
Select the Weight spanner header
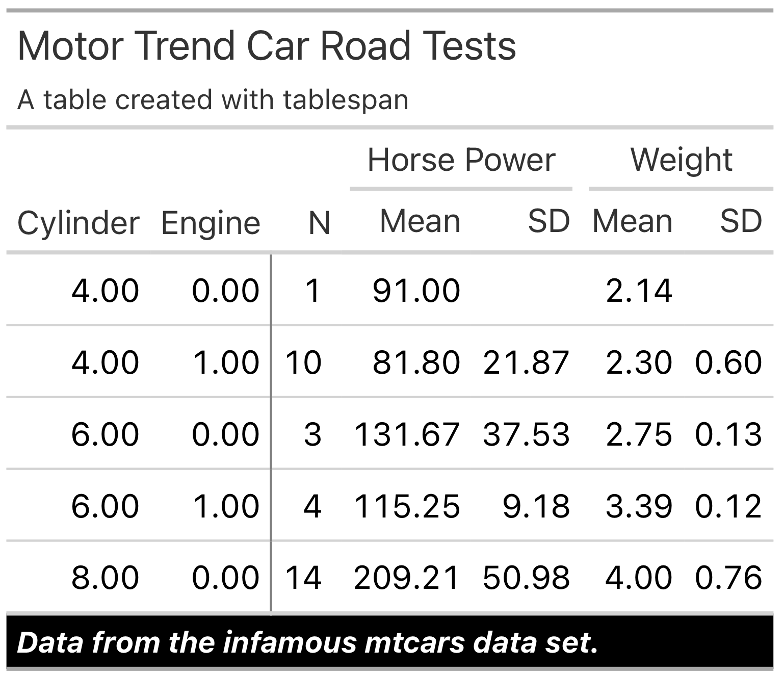tap(681, 160)
